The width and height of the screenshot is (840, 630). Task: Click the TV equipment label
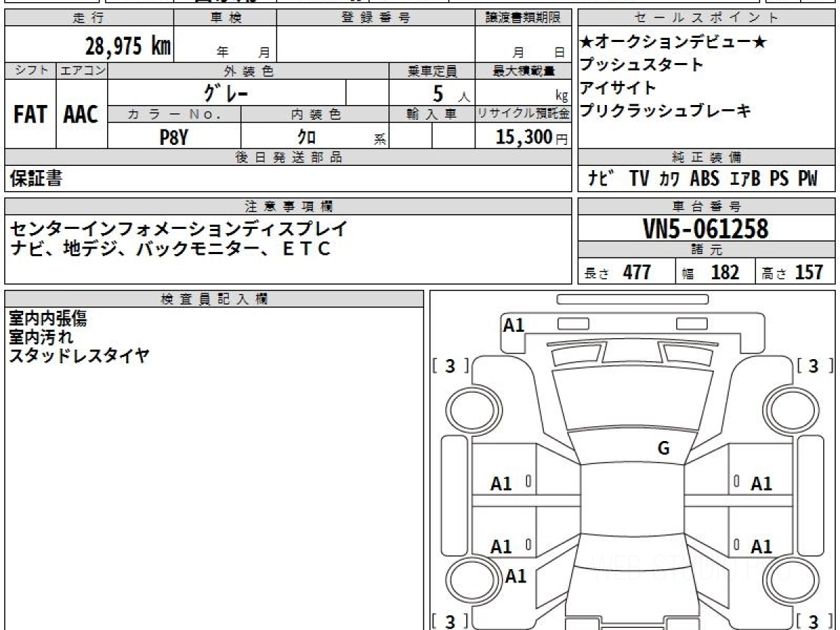pyautogui.click(x=639, y=178)
